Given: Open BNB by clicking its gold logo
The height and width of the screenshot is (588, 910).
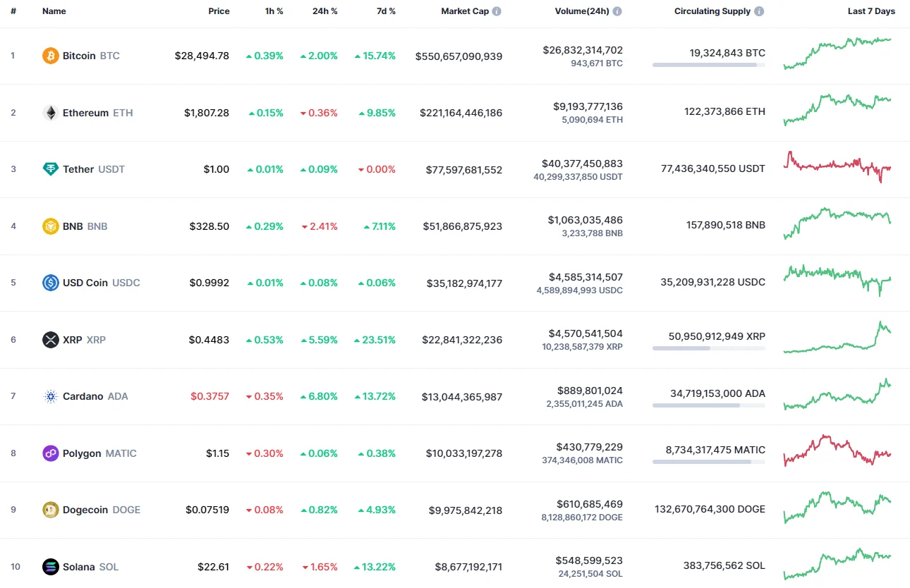Looking at the screenshot, I should tap(49, 226).
